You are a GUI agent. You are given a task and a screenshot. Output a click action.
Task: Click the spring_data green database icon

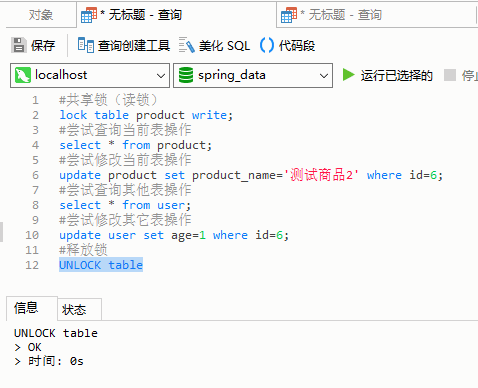pos(186,75)
